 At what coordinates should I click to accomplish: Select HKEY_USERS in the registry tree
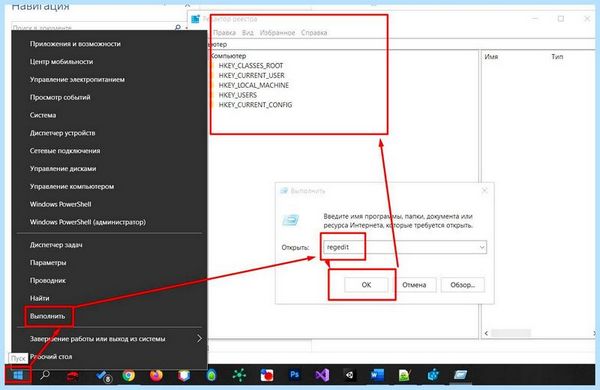[238, 95]
